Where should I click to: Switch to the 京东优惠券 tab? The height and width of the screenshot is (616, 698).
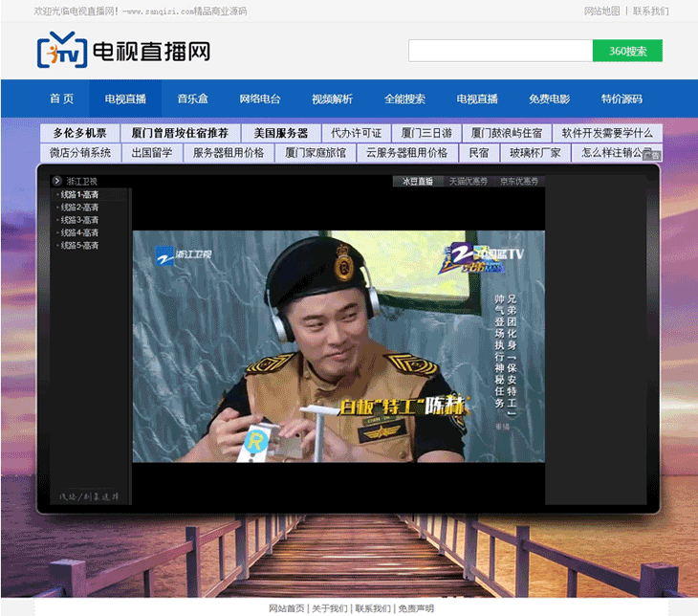coord(519,182)
